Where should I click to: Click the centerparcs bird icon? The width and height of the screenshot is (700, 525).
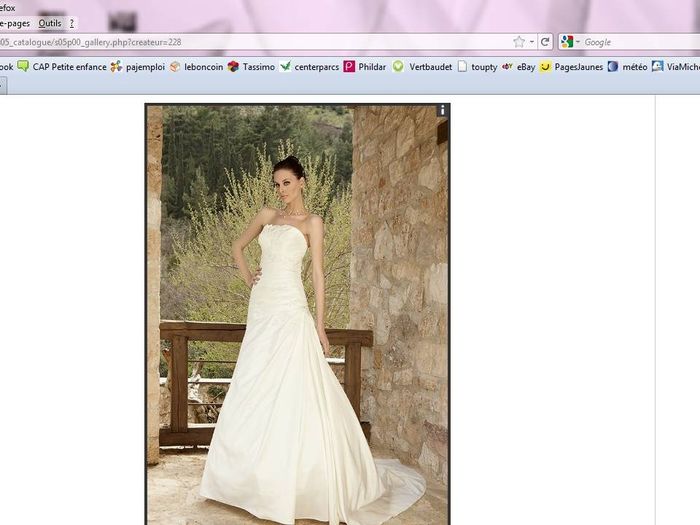point(285,67)
